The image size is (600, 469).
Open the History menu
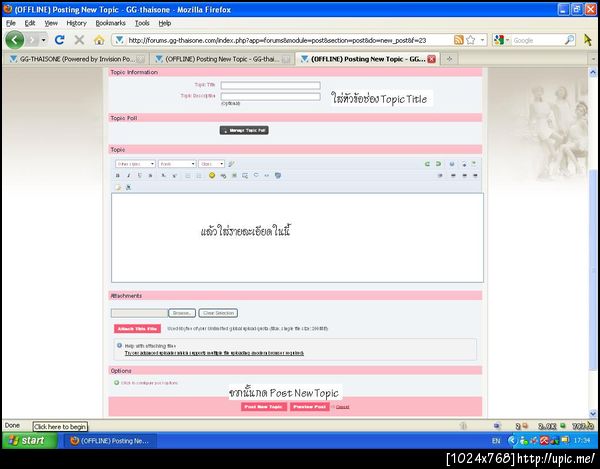(77, 23)
